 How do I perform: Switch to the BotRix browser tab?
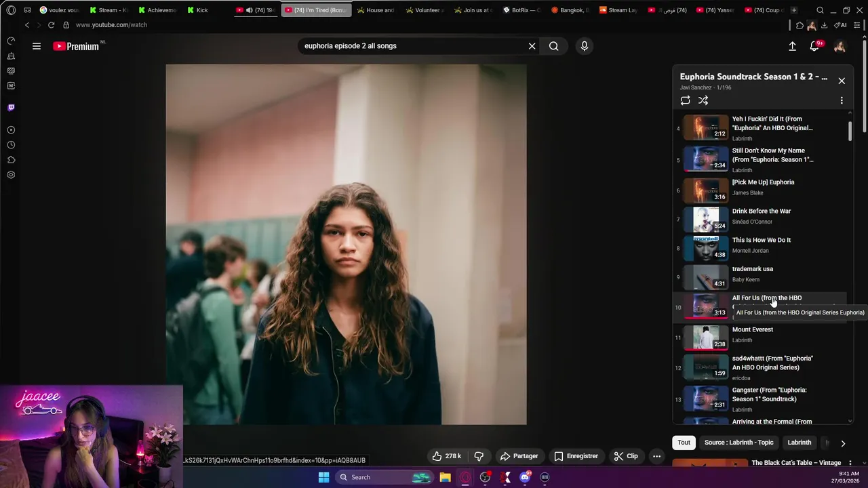522,10
